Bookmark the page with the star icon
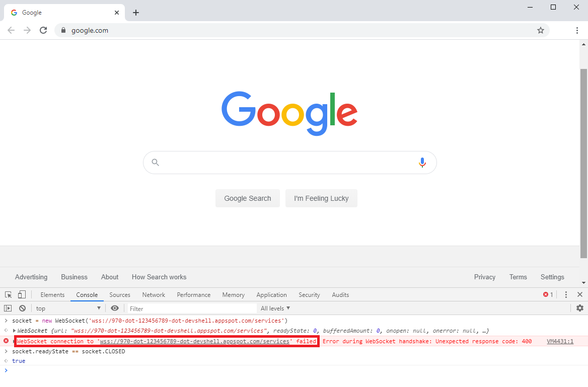 pos(540,30)
